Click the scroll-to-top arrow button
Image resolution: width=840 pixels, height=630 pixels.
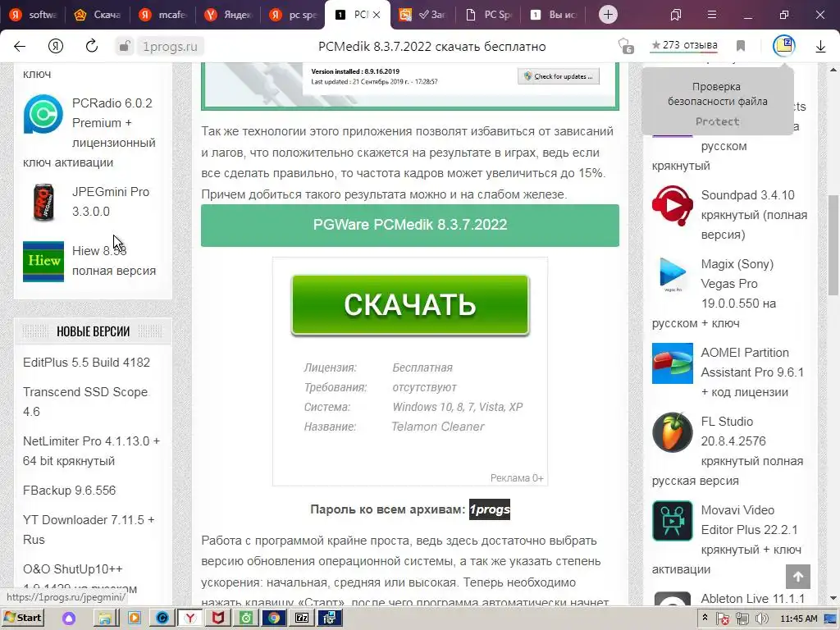pos(798,577)
